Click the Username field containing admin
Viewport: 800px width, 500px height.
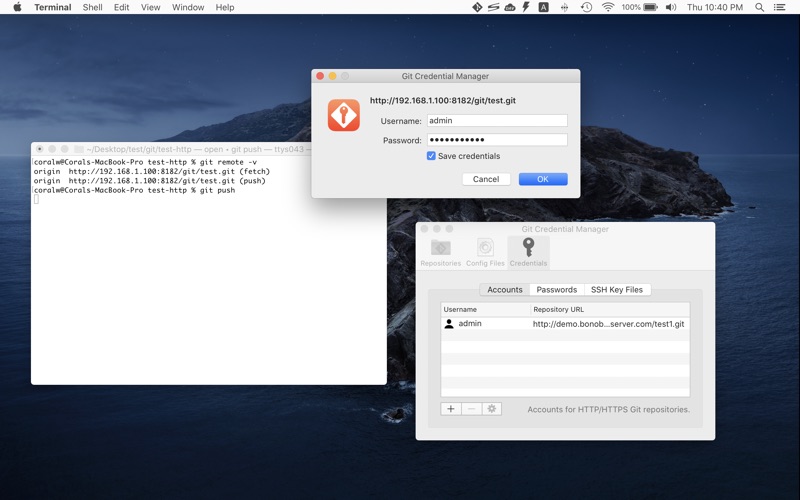pos(497,120)
